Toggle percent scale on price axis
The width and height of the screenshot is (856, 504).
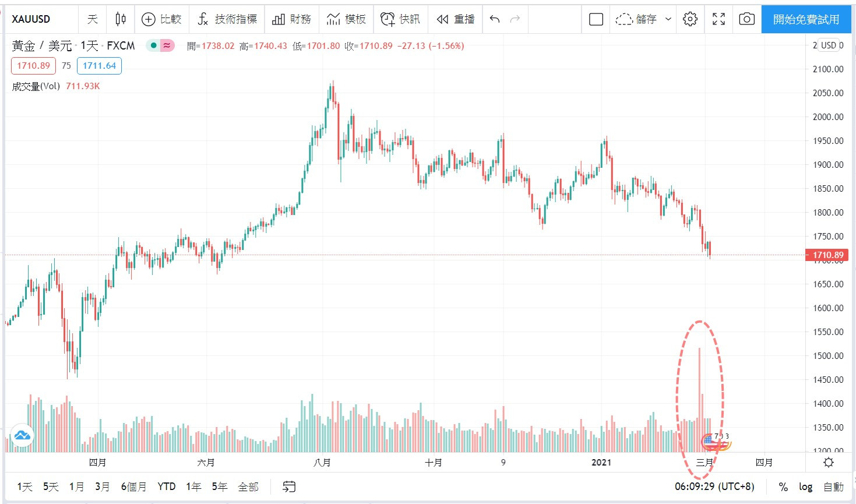tap(783, 487)
